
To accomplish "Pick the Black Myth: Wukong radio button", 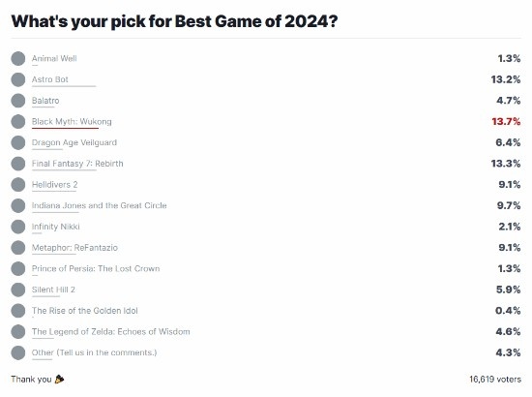I will (18, 122).
